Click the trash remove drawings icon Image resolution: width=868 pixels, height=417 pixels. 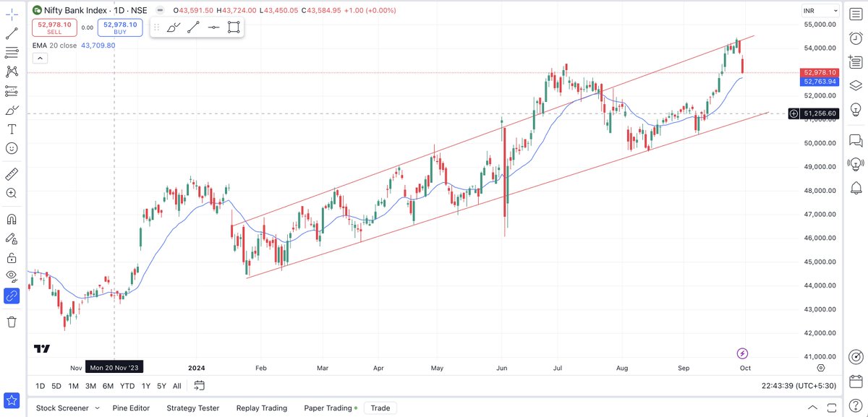click(x=12, y=322)
